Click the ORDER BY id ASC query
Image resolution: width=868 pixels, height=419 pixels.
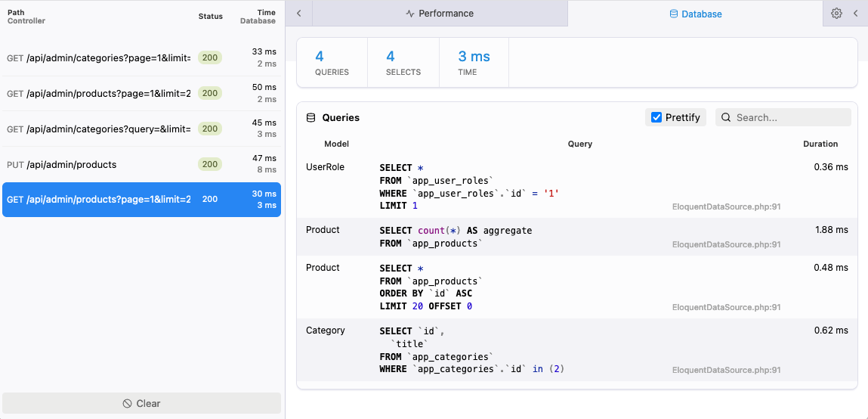pos(431,287)
